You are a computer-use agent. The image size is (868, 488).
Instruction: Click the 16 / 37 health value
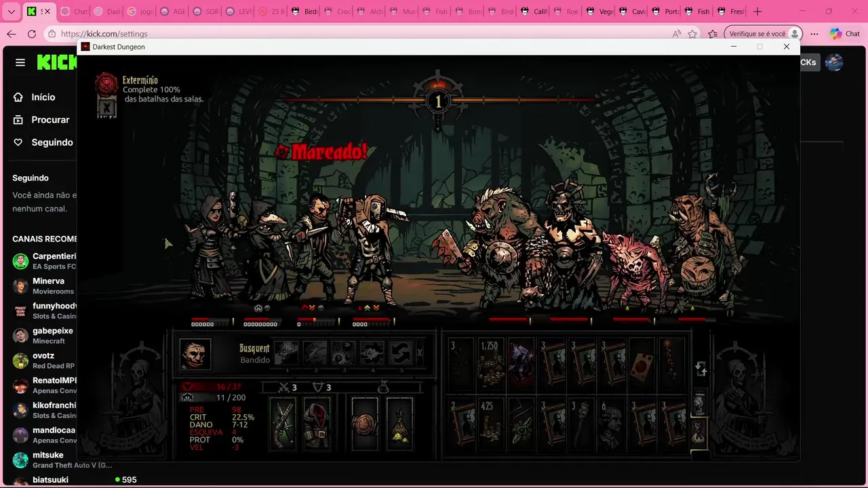(x=229, y=387)
